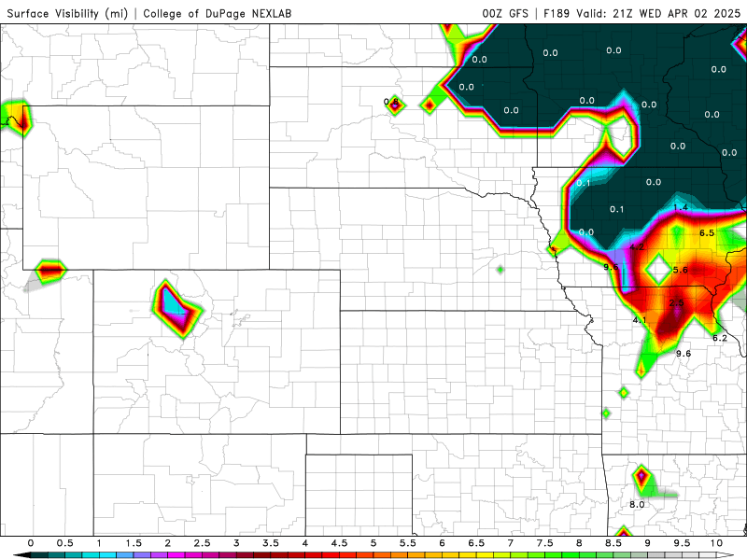Click the legend label '3'

click(x=236, y=543)
